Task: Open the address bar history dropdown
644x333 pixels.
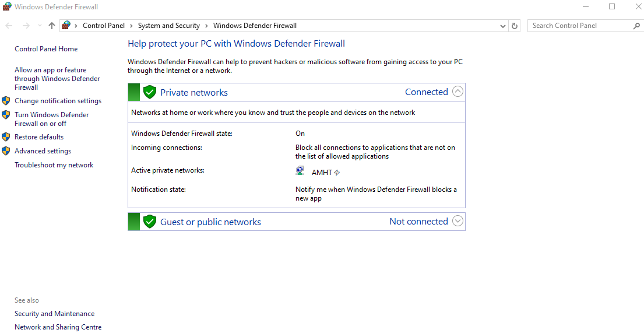Action: [x=504, y=26]
